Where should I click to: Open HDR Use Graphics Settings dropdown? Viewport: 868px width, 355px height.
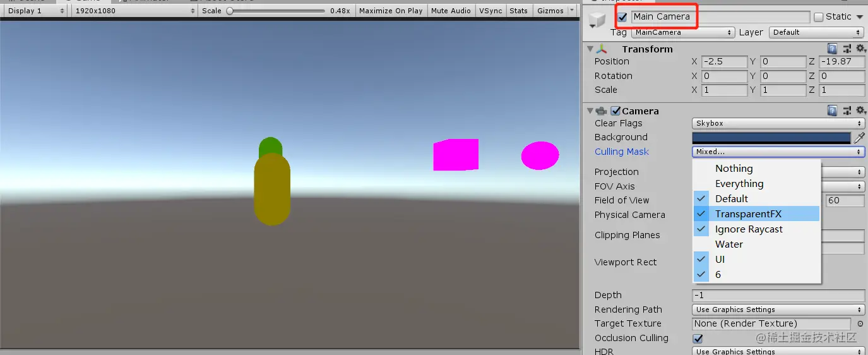[778, 351]
